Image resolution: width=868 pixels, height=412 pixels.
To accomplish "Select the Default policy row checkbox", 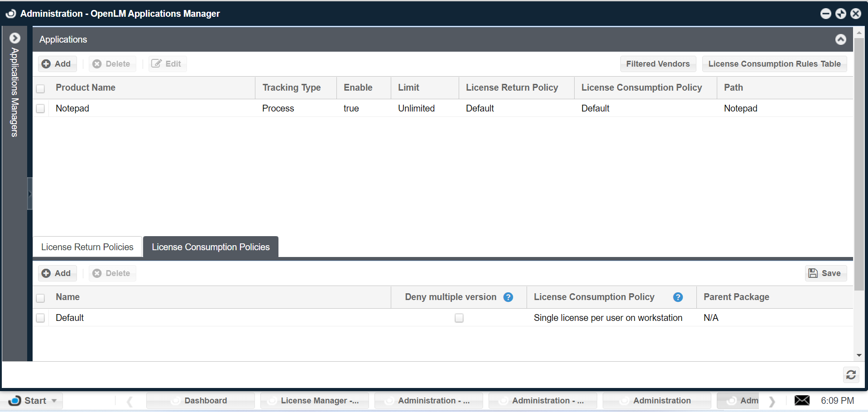I will coord(41,318).
